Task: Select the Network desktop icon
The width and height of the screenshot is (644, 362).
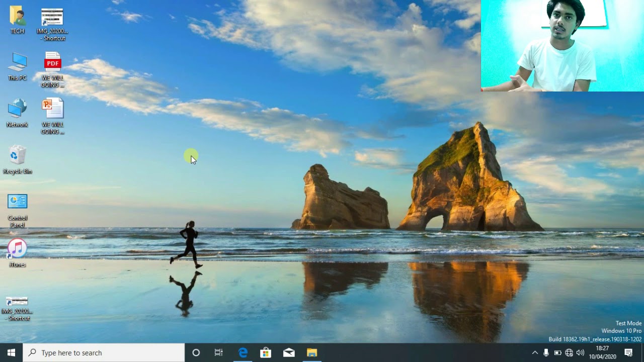Action: tap(17, 114)
